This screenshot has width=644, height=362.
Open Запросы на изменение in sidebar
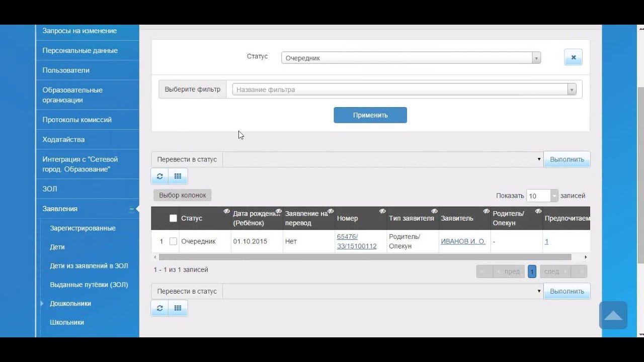click(79, 31)
